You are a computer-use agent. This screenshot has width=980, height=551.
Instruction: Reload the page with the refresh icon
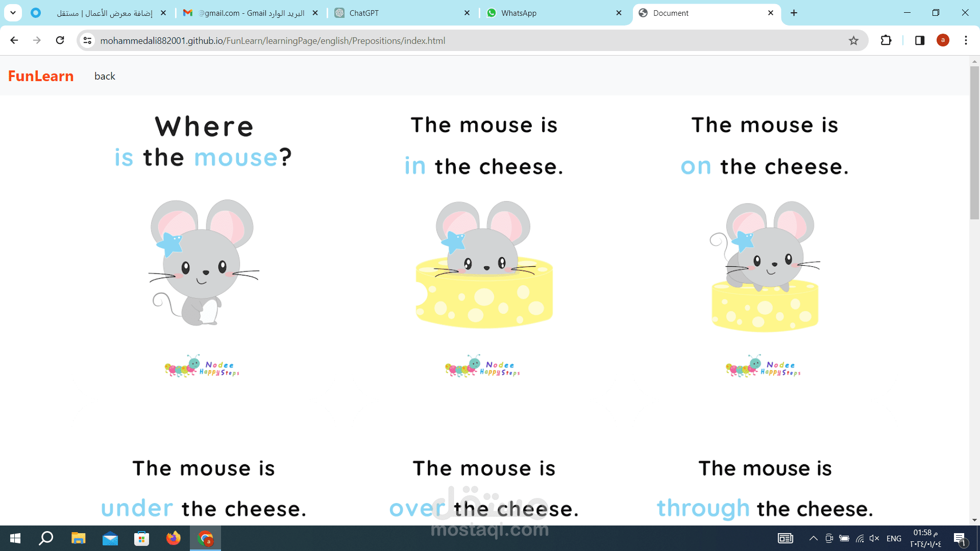(x=60, y=40)
